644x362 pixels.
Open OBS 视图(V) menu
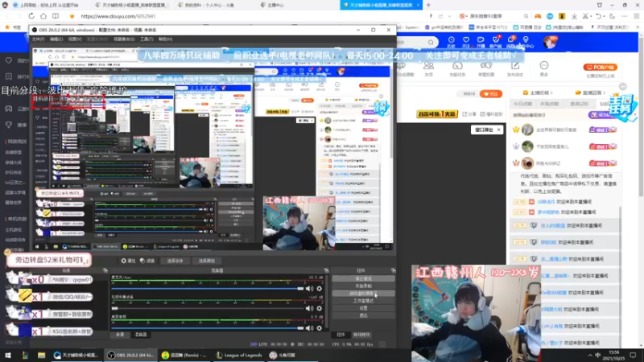[75, 39]
